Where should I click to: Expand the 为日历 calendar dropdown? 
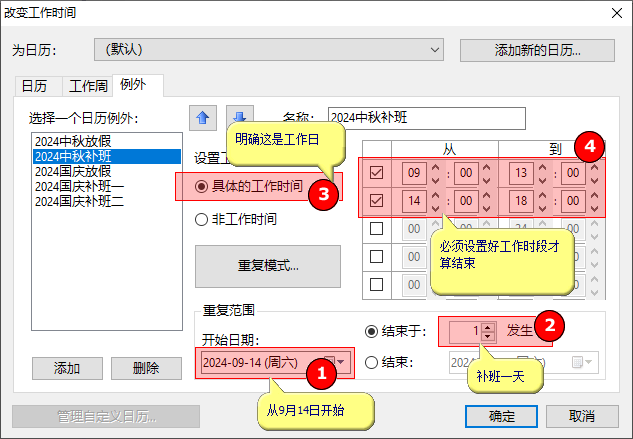click(434, 49)
